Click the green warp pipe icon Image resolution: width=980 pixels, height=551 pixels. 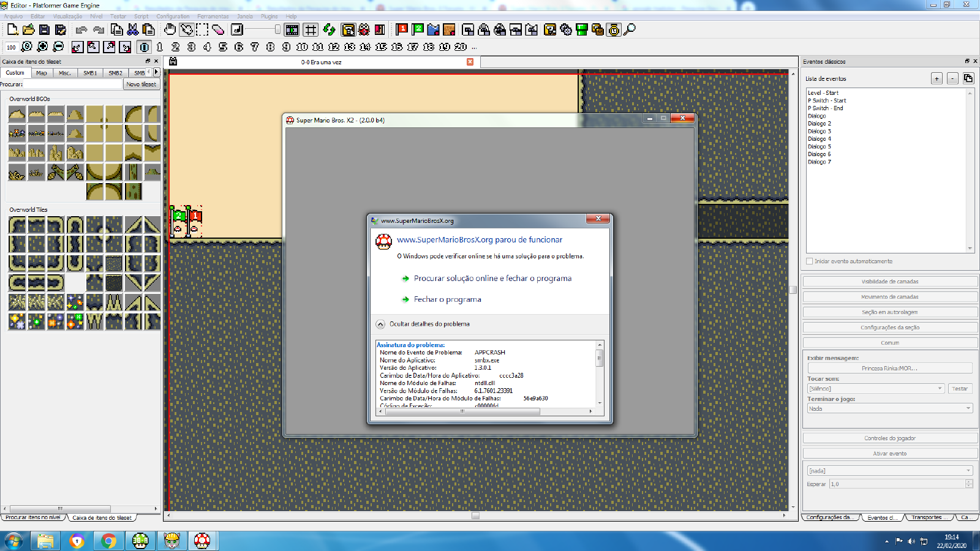582,29
